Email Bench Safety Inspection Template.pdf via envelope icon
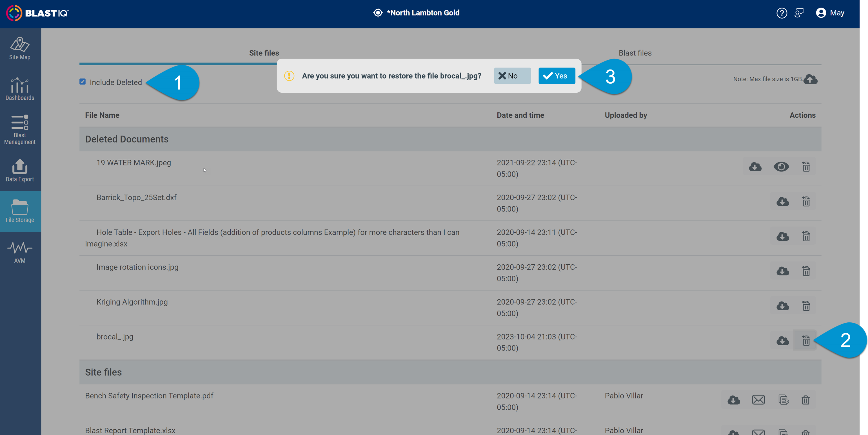 pos(758,400)
